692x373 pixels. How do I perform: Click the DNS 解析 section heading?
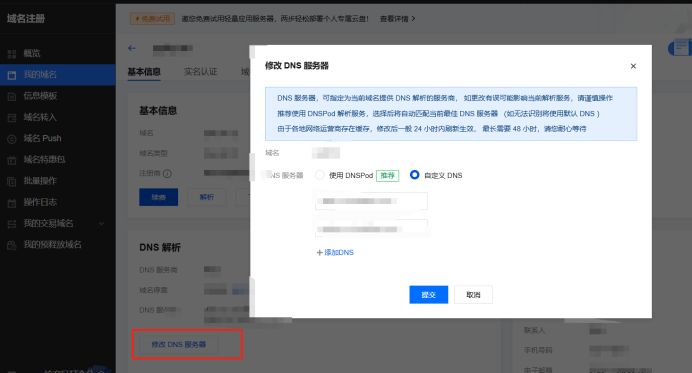click(160, 247)
